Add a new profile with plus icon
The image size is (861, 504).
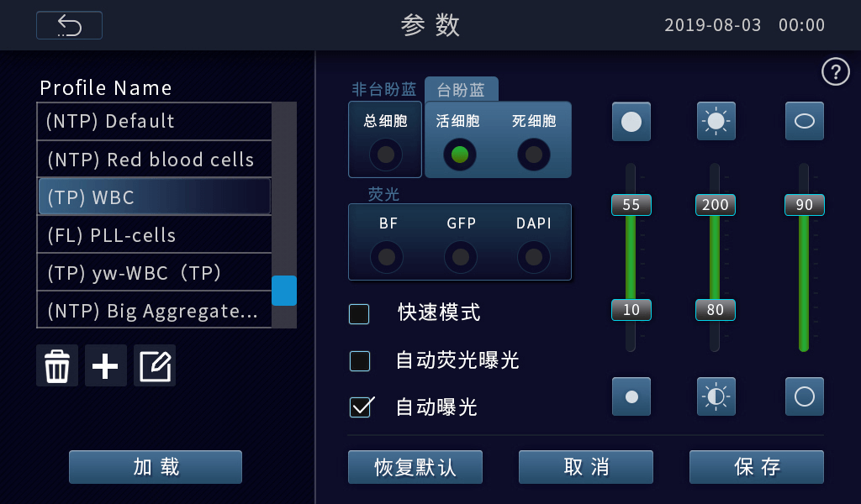[x=105, y=365]
